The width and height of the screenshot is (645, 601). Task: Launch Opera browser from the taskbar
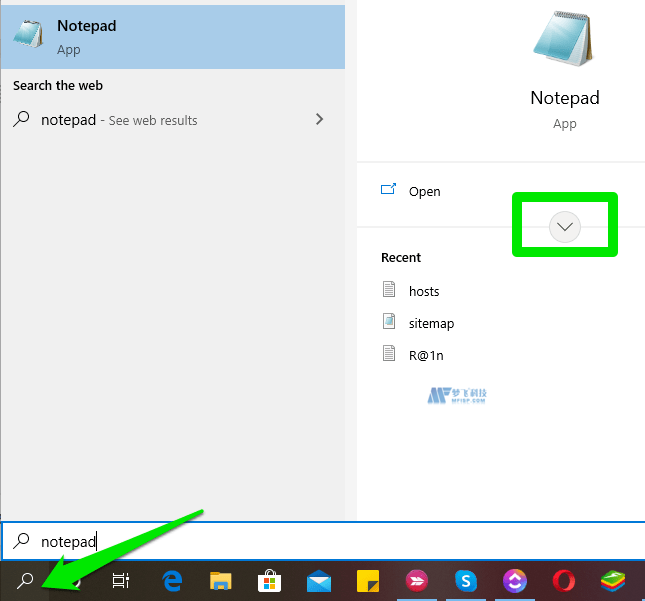click(564, 580)
